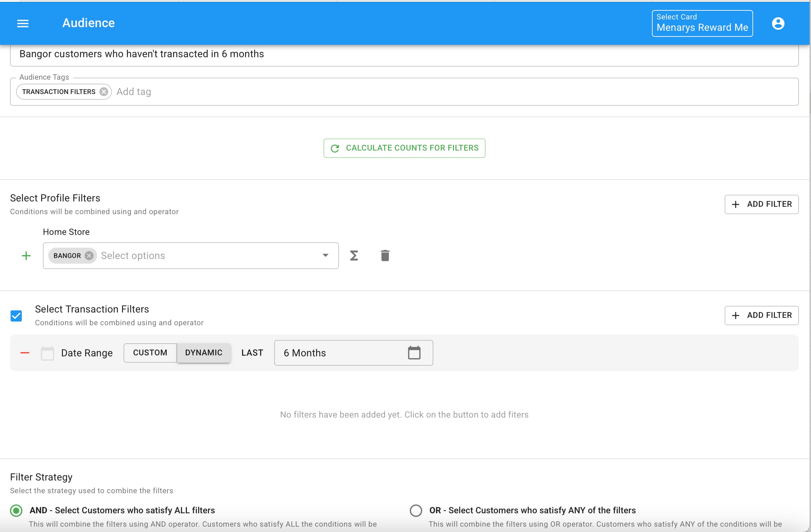This screenshot has height=532, width=811.
Task: Open the calendar icon in Date Range row
Action: 414,353
